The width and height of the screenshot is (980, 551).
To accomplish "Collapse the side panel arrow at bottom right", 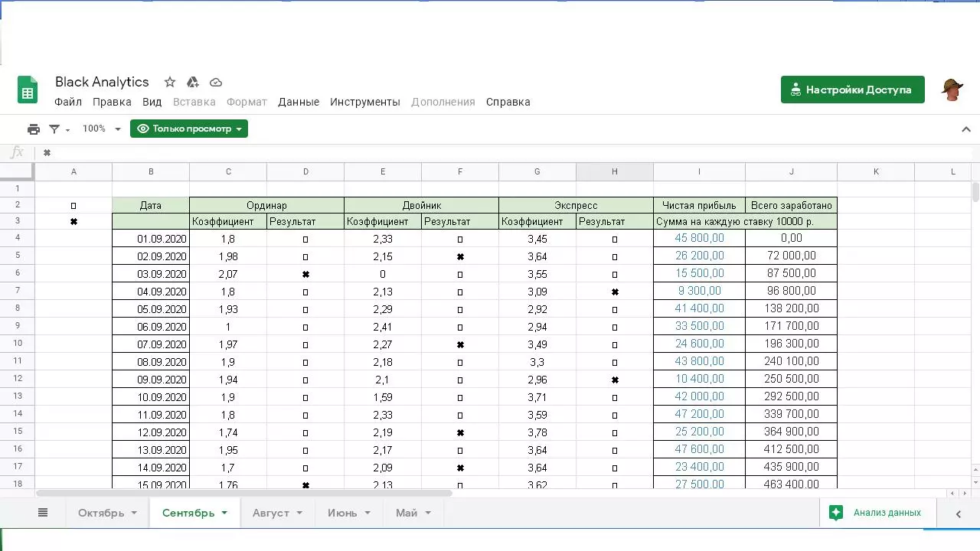I will pos(958,514).
